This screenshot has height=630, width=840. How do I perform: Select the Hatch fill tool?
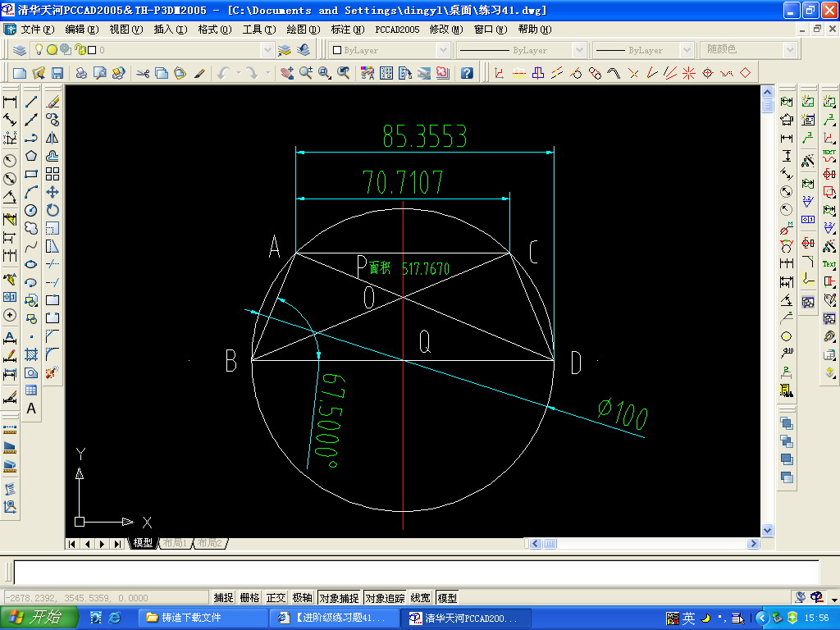coord(31,354)
